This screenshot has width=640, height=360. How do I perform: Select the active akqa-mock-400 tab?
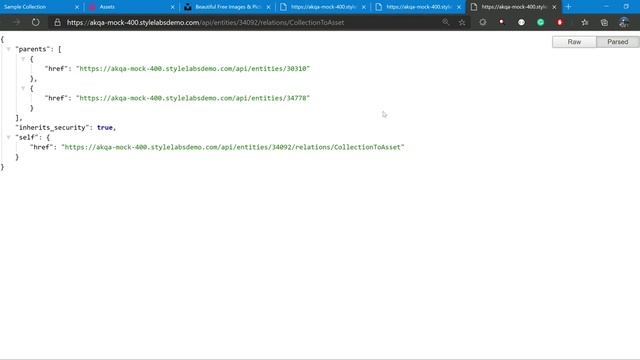(x=513, y=7)
